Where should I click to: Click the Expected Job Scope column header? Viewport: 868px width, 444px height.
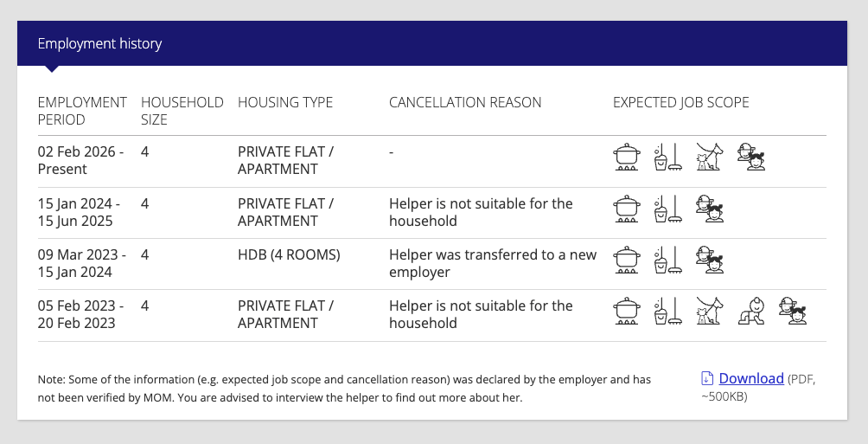(x=681, y=102)
